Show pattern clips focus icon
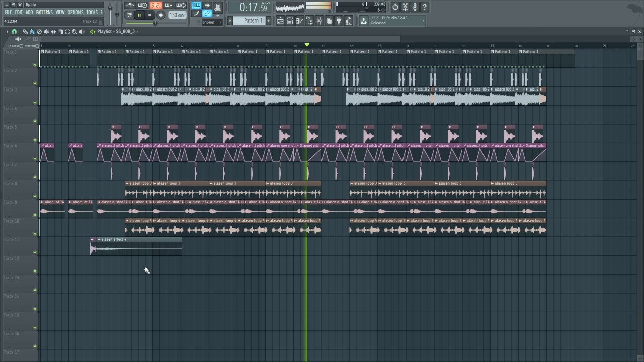Viewport: 644px width, 362px height. pyautogui.click(x=35, y=39)
